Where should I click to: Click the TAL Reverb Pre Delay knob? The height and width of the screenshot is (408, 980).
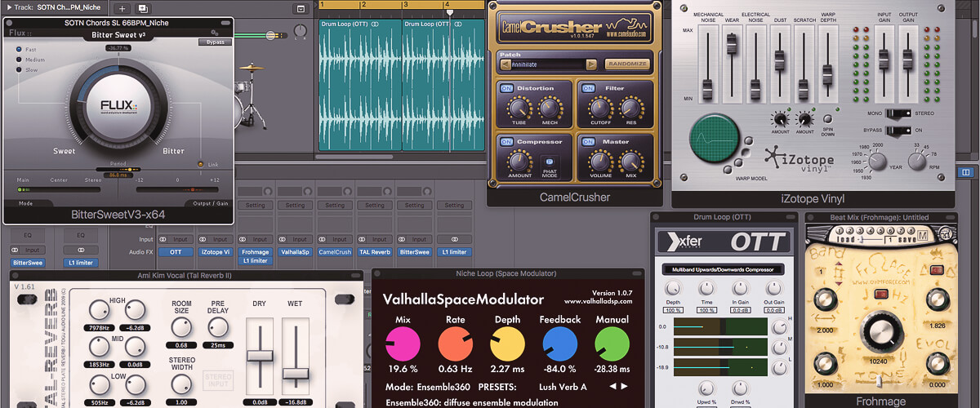tap(216, 327)
